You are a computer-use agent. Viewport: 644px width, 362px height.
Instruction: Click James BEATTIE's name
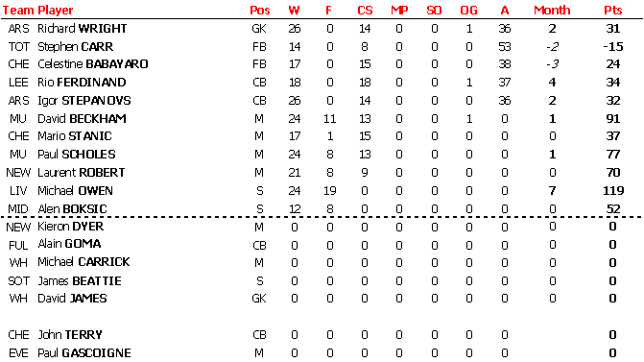(x=80, y=281)
